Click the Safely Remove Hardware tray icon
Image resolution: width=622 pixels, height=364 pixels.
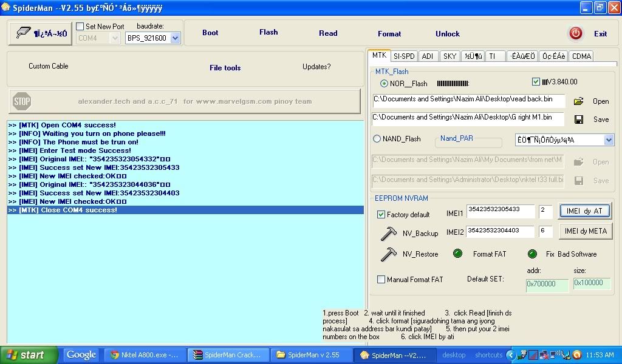tap(523, 354)
